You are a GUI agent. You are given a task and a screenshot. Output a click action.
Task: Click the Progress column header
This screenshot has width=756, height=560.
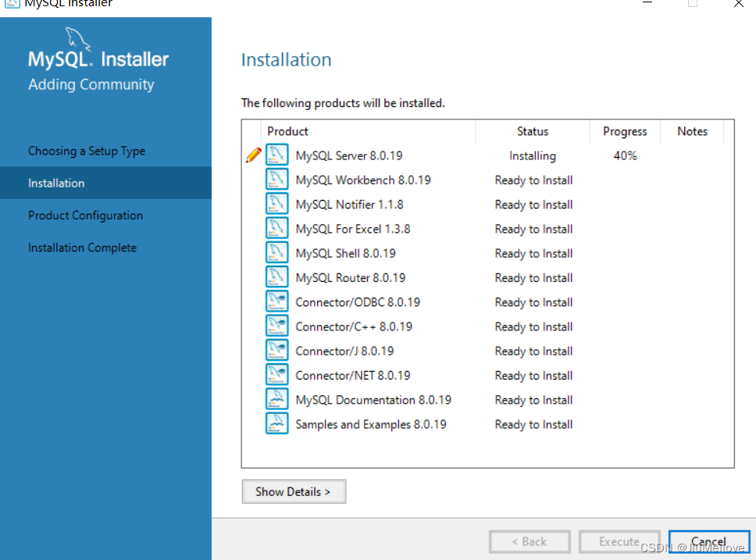click(625, 132)
